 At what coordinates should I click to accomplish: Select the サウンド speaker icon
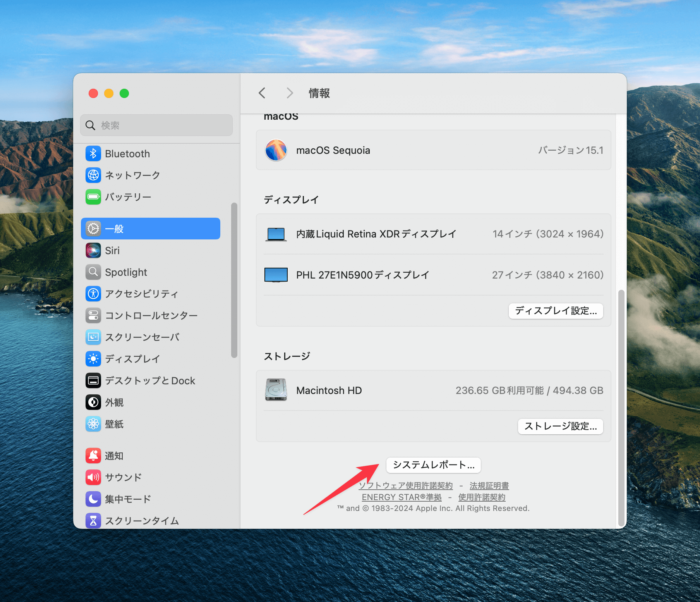point(93,477)
